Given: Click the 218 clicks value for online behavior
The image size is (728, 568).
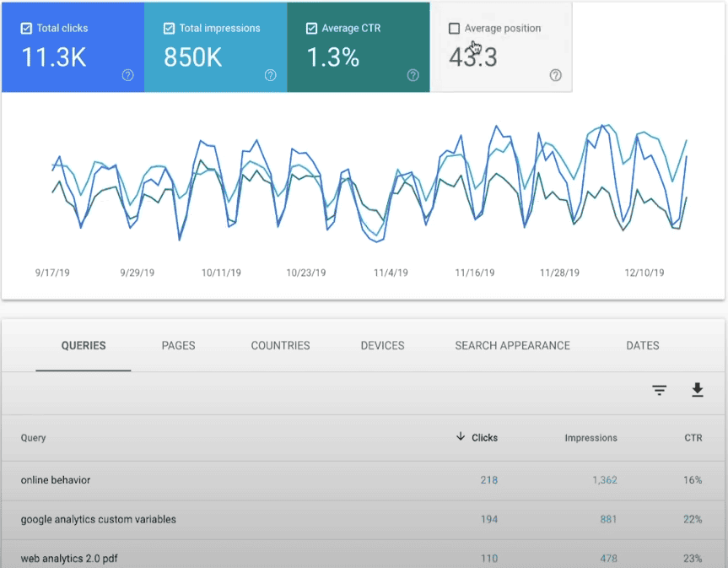Looking at the screenshot, I should click(x=489, y=479).
